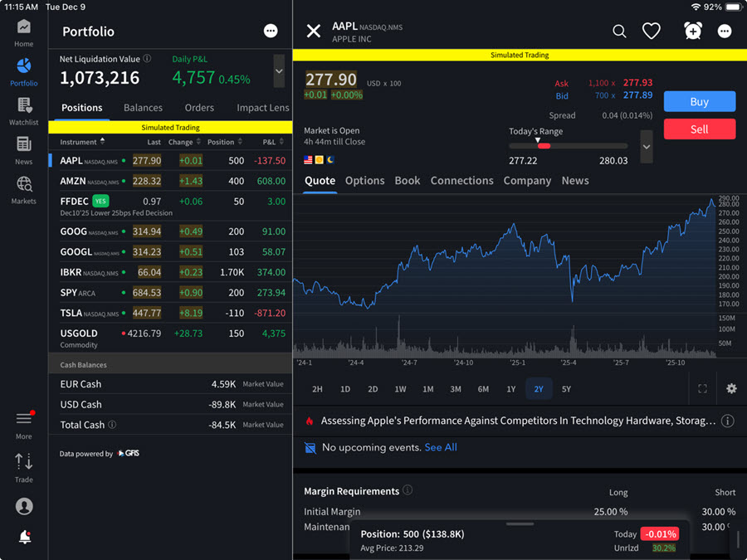Open the Options tab for AAPL
This screenshot has width=747, height=560.
click(364, 181)
